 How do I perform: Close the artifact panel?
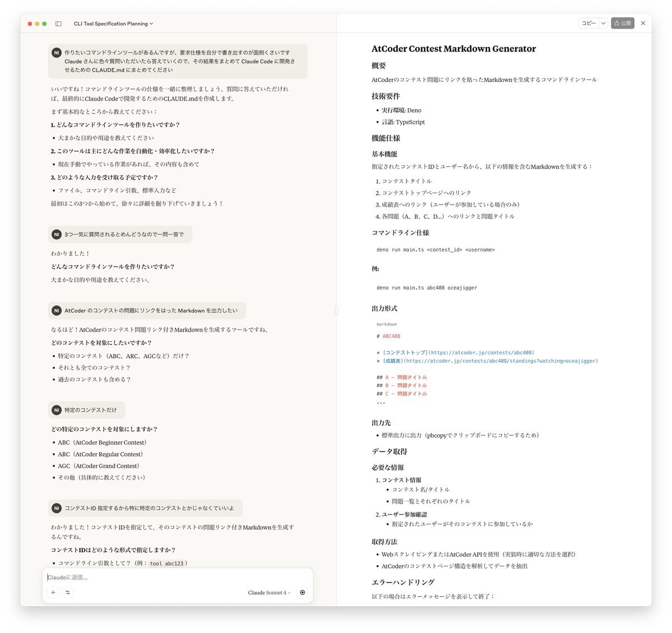pos(643,23)
